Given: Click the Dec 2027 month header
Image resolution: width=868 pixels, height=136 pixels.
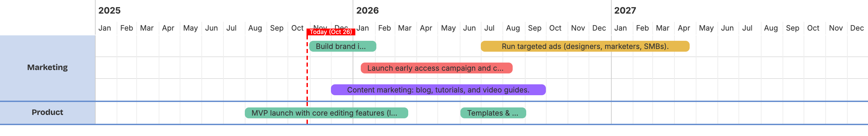Looking at the screenshot, I should pyautogui.click(x=857, y=28).
